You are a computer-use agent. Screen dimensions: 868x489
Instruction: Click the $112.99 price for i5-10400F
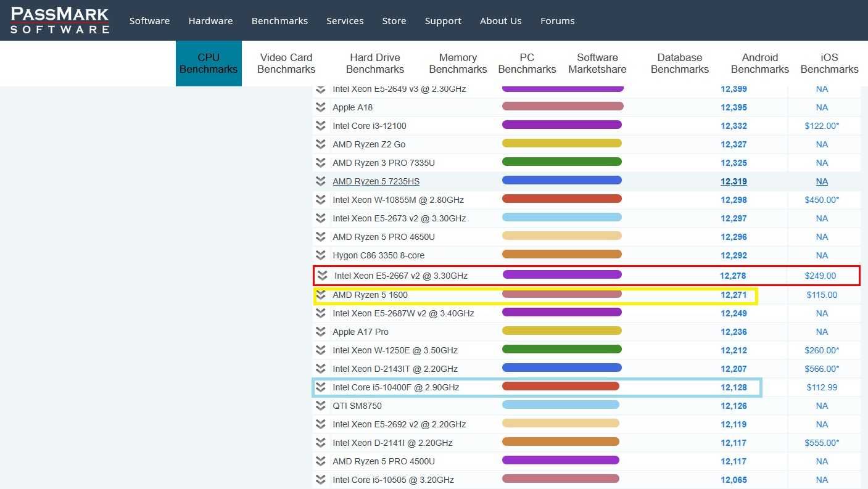(x=822, y=387)
